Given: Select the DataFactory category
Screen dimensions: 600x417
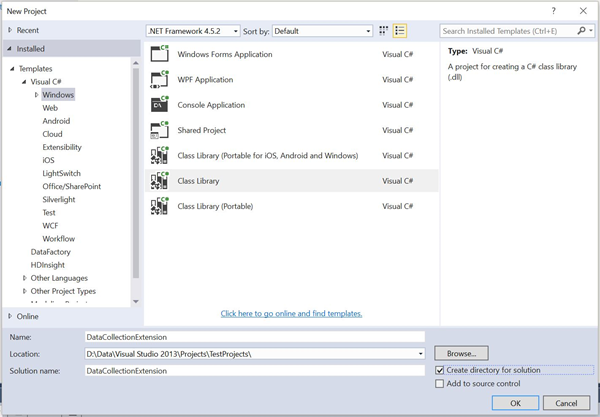Looking at the screenshot, I should (x=51, y=252).
